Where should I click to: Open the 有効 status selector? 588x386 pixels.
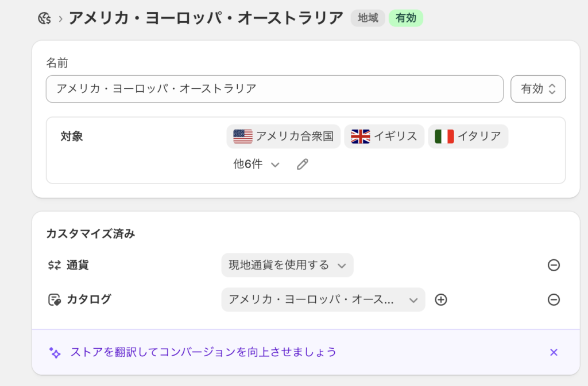click(x=538, y=89)
